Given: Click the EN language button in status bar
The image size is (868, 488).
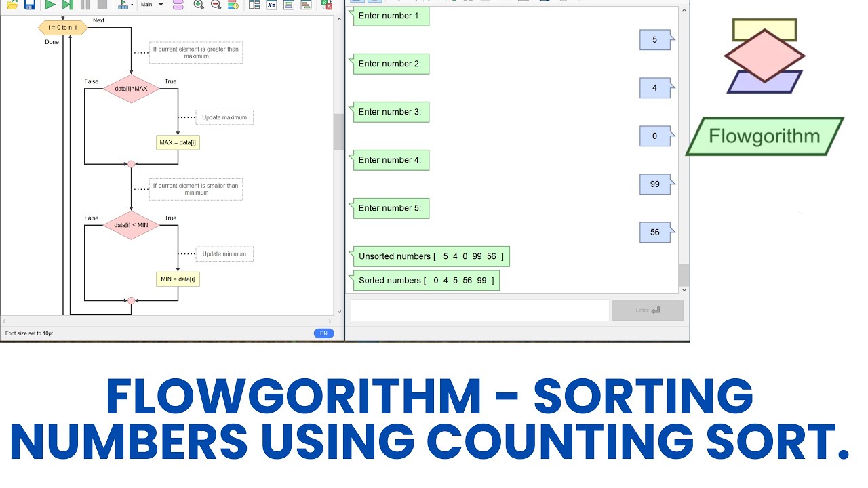Looking at the screenshot, I should click(x=323, y=333).
